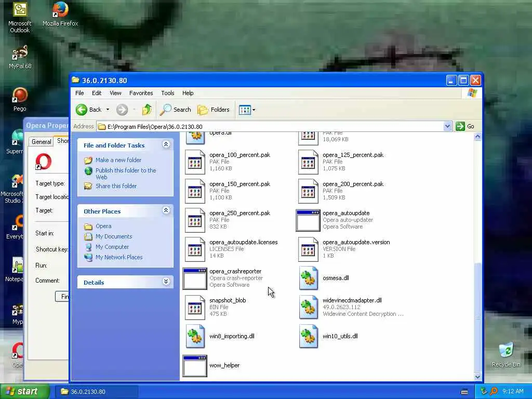
Task: Go to My Computer link
Action: (112, 247)
